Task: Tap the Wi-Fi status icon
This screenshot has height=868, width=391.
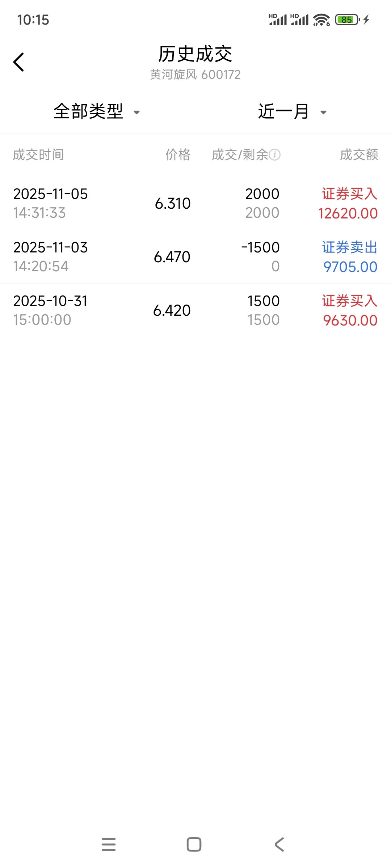Action: (x=321, y=20)
